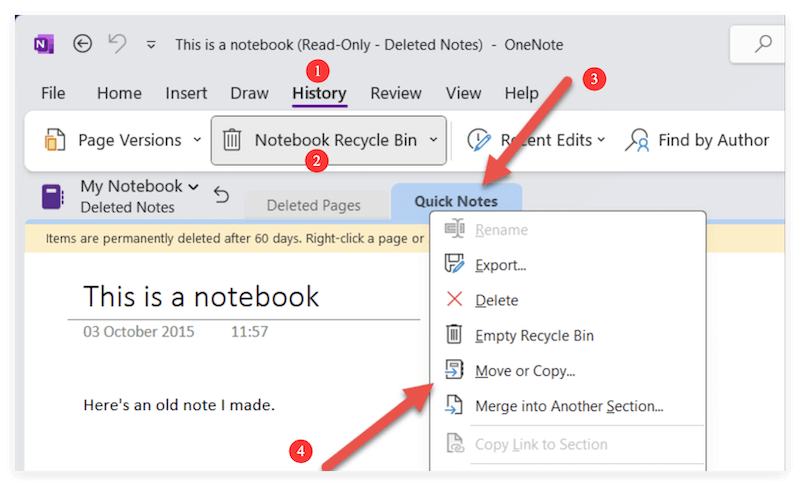Viewport: 800px width, 486px height.
Task: Expand the Recent Edits dropdown arrow
Action: point(601,140)
